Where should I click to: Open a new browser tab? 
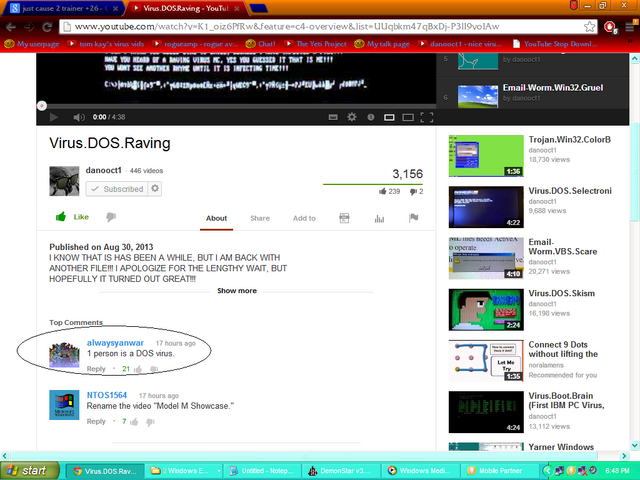[x=258, y=8]
